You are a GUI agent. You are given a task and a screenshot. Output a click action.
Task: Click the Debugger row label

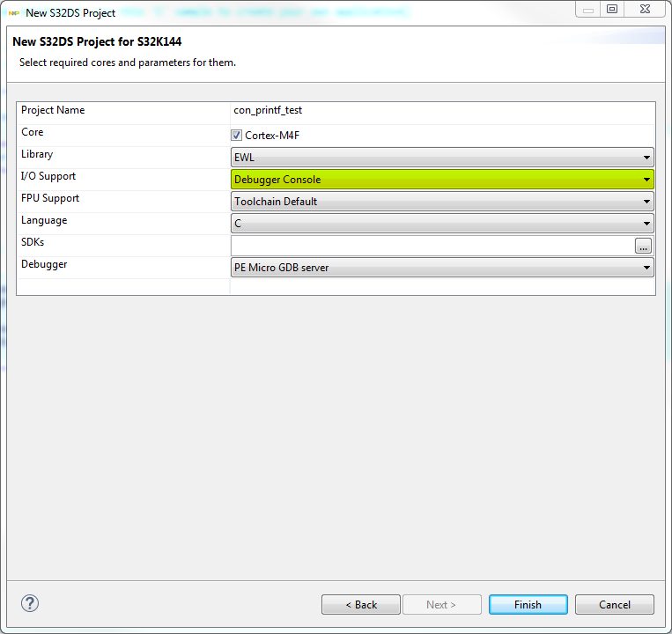pos(44,264)
